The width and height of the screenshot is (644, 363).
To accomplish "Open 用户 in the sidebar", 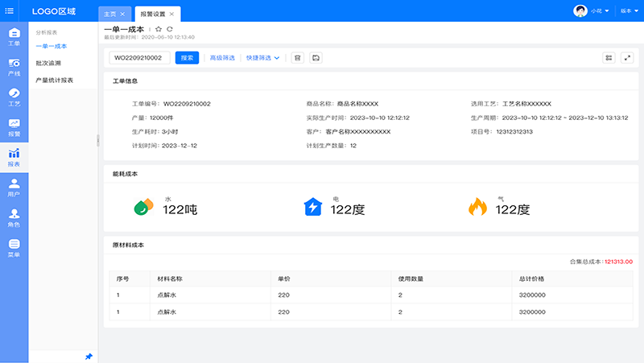I will coord(14,188).
